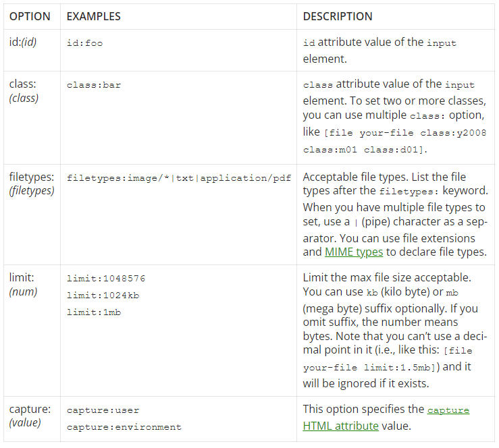
Task: Click the filetypes:image/*|txt|application/pdf example
Action: [x=179, y=178]
